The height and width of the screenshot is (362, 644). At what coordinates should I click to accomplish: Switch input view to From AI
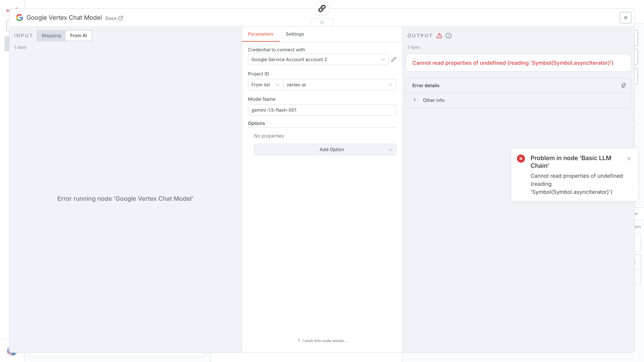(x=78, y=35)
